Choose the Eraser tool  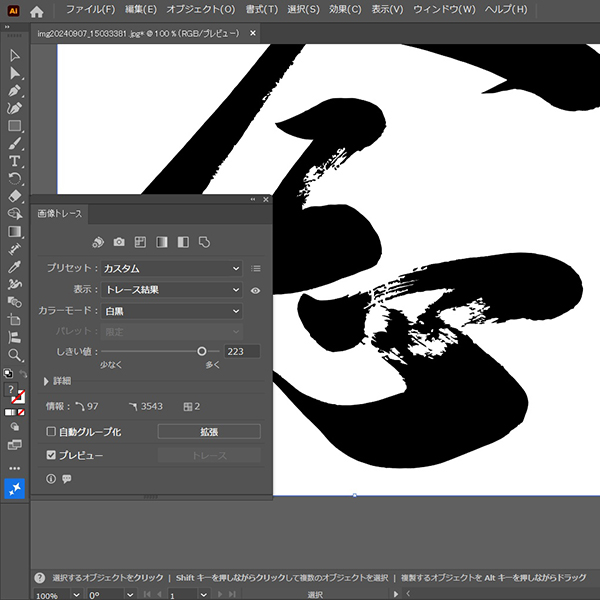pyautogui.click(x=15, y=196)
